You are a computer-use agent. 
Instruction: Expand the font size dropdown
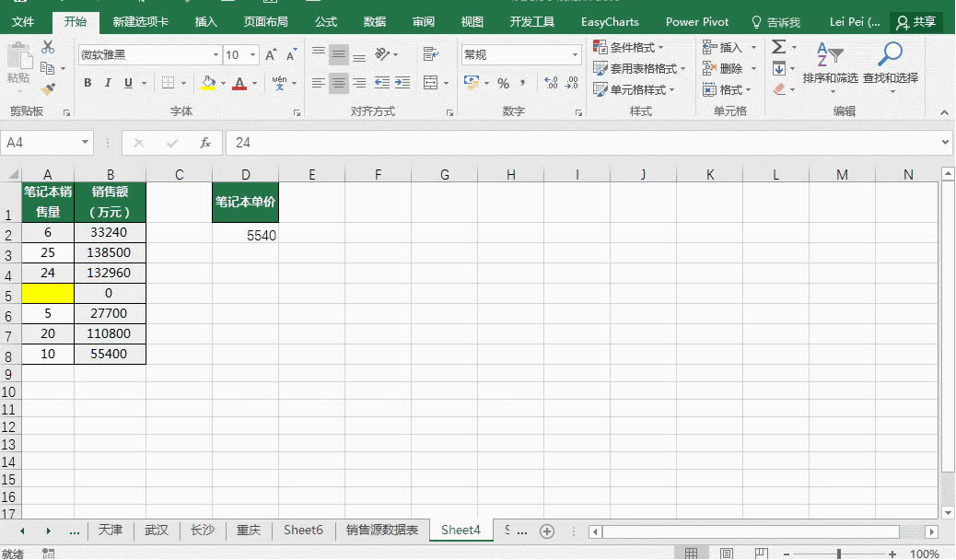253,55
